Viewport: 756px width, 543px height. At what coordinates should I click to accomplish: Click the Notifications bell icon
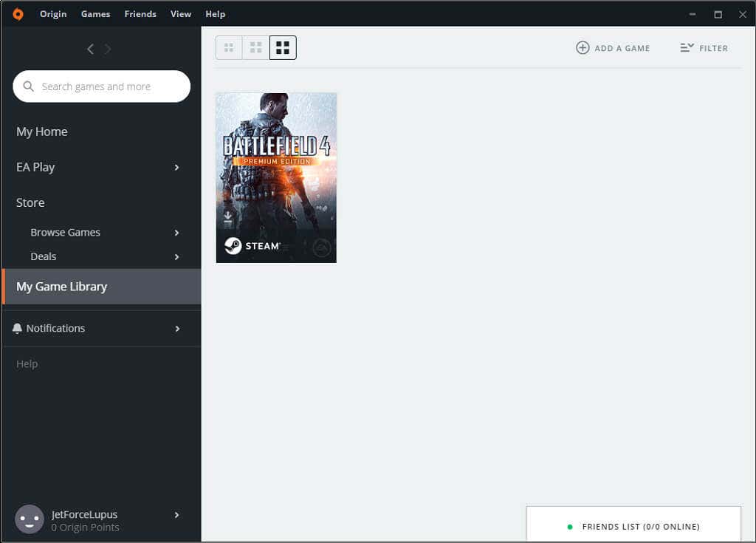[17, 327]
